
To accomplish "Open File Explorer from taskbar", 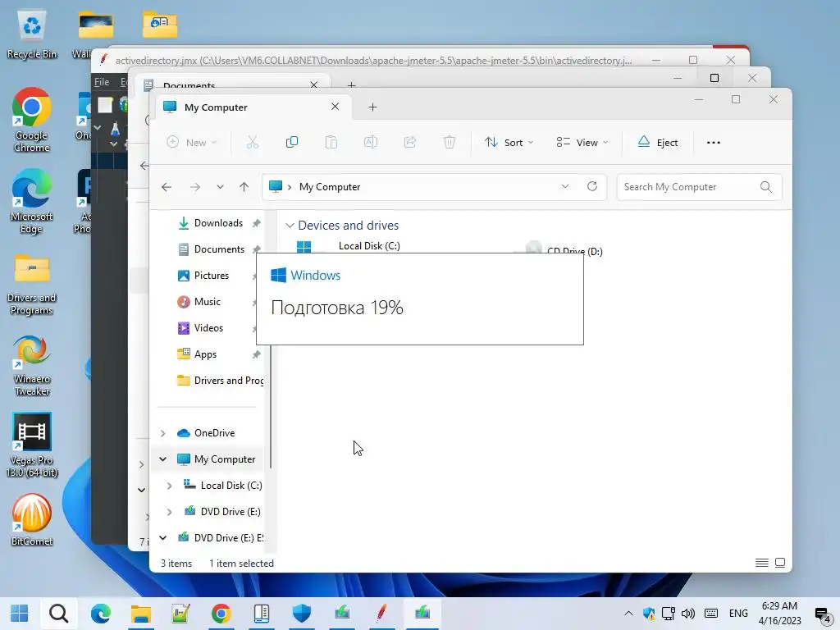I will 141,614.
